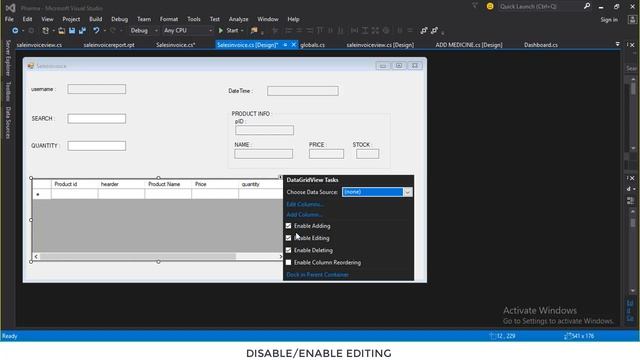The image size is (640, 360).
Task: Click the Save disk icon
Action: click(72, 31)
